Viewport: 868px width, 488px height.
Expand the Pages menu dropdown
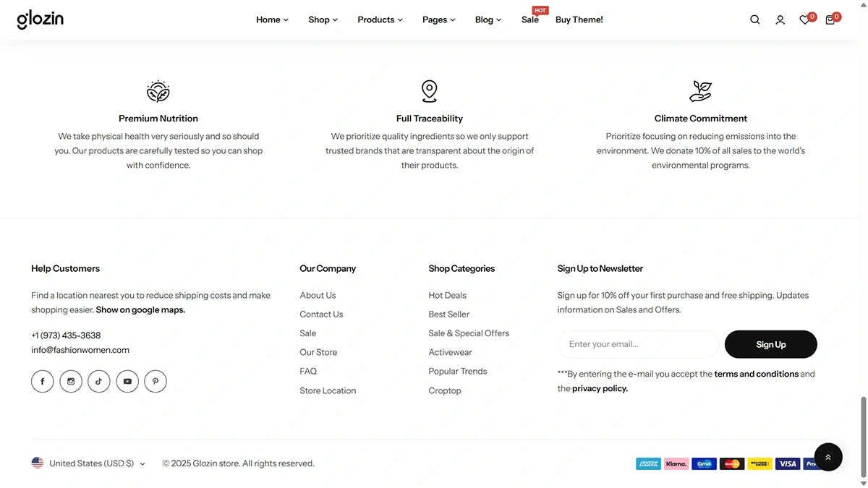tap(439, 20)
